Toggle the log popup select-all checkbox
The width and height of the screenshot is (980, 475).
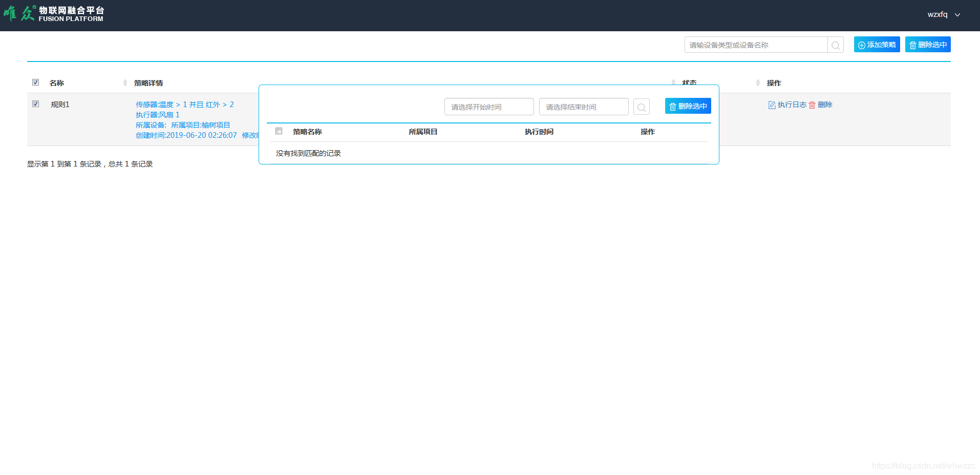(279, 131)
